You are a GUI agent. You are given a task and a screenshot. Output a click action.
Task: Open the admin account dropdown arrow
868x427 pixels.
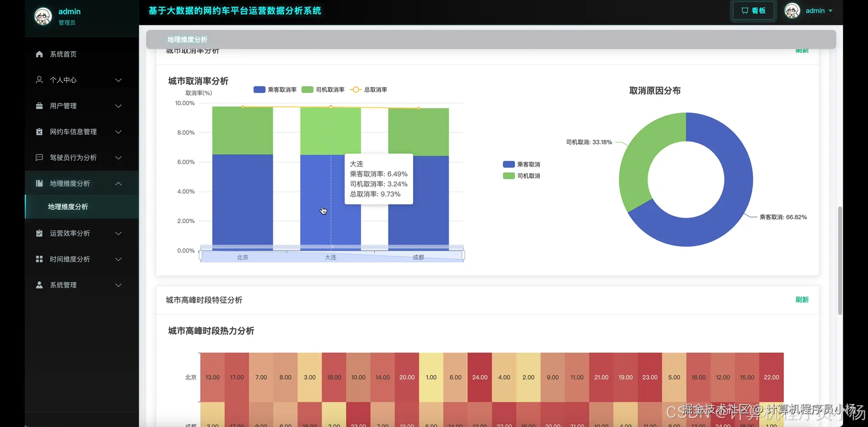coord(830,10)
